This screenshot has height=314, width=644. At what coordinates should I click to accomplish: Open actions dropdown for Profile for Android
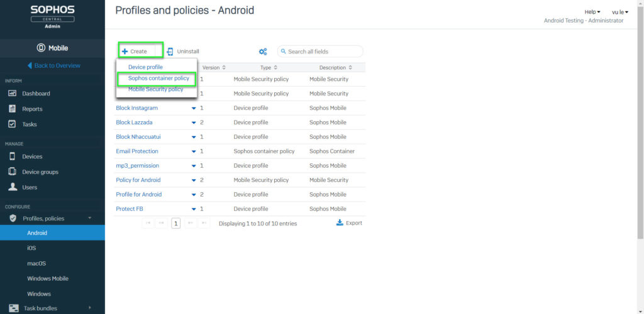tap(194, 194)
